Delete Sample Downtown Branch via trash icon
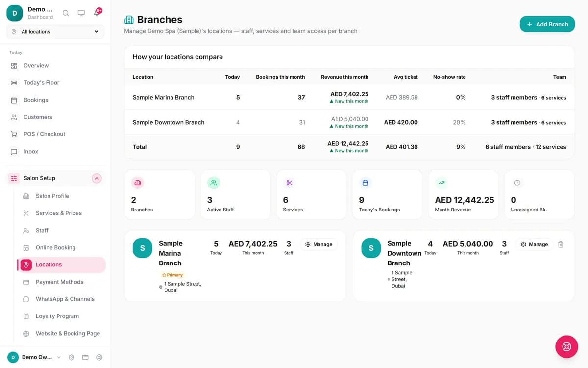588x368 pixels. click(561, 244)
